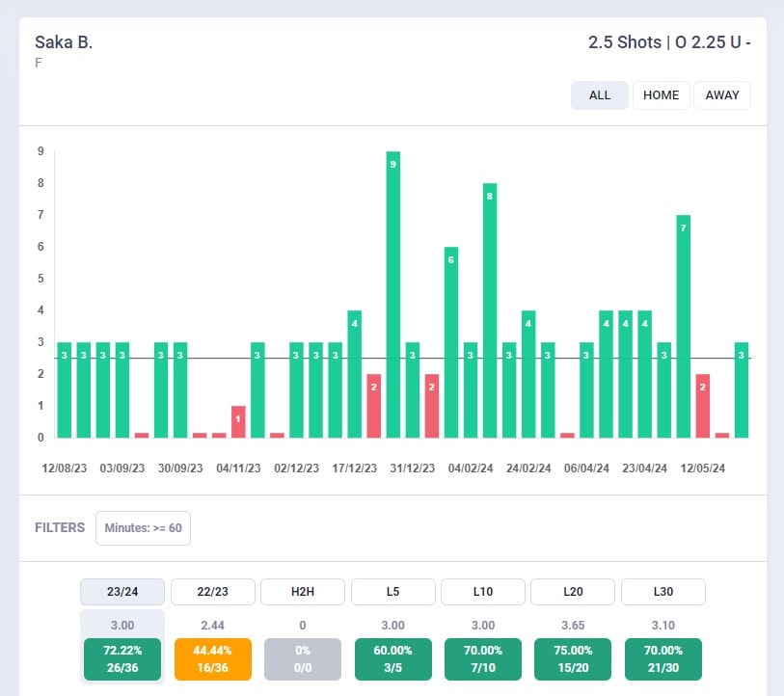
Task: Click the first bar above 12/08/23
Action: pyautogui.click(x=64, y=390)
